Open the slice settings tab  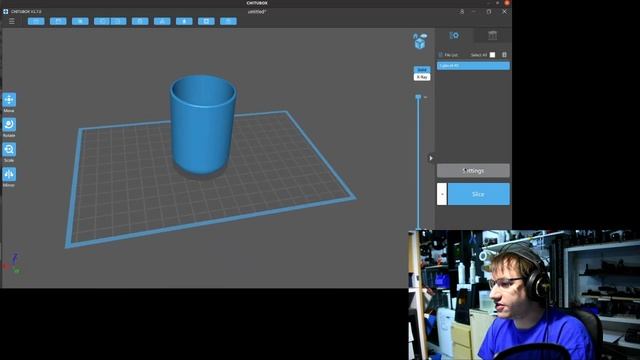point(454,36)
